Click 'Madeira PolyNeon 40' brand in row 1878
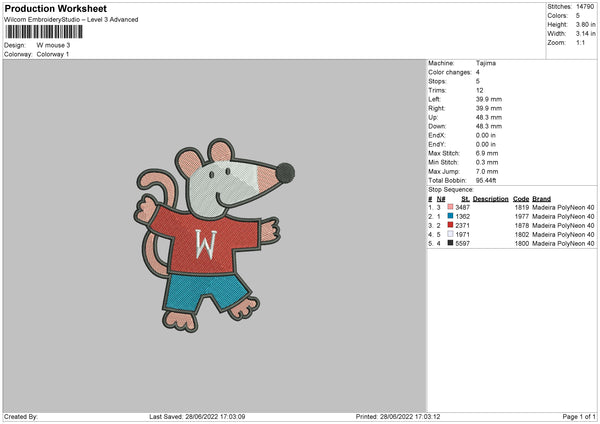 pyautogui.click(x=563, y=225)
